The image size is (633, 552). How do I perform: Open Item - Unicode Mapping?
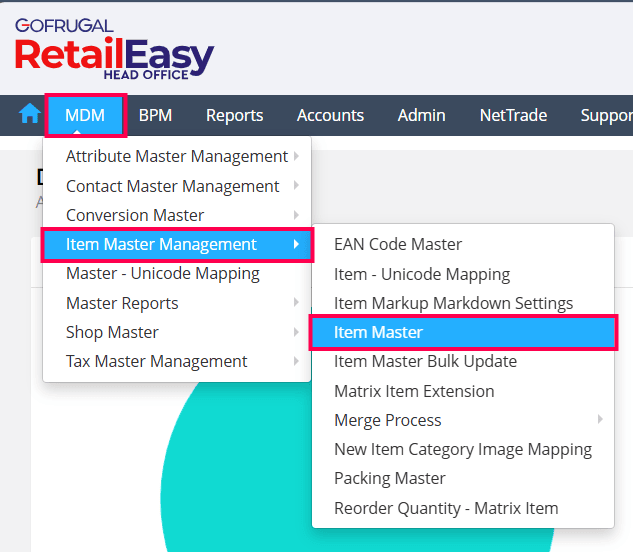click(x=463, y=274)
